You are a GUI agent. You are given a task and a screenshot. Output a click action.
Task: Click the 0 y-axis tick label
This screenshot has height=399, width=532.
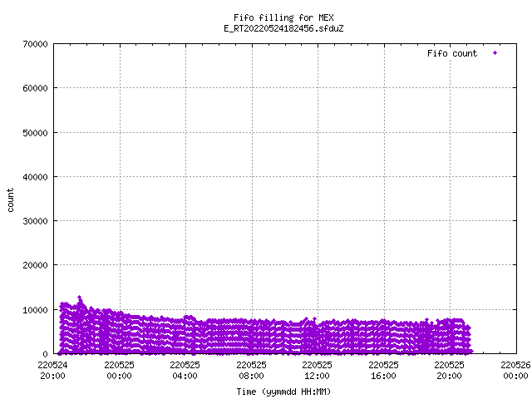(45, 354)
